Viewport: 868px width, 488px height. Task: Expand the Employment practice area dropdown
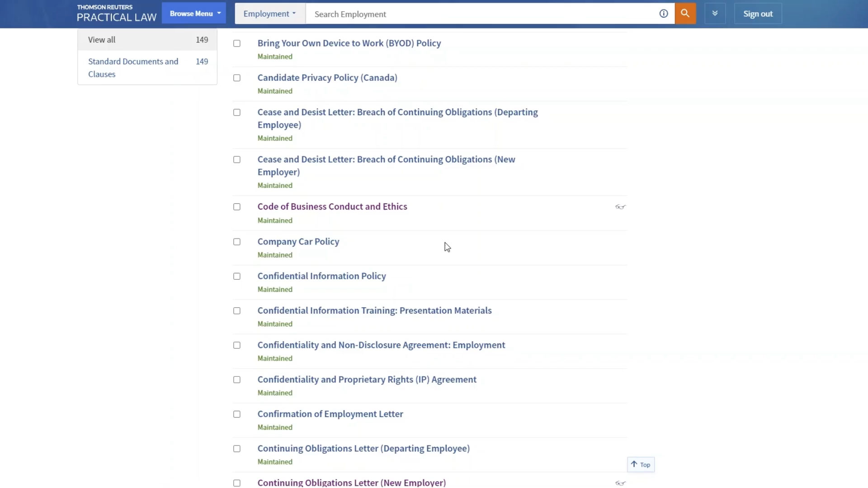click(x=269, y=14)
